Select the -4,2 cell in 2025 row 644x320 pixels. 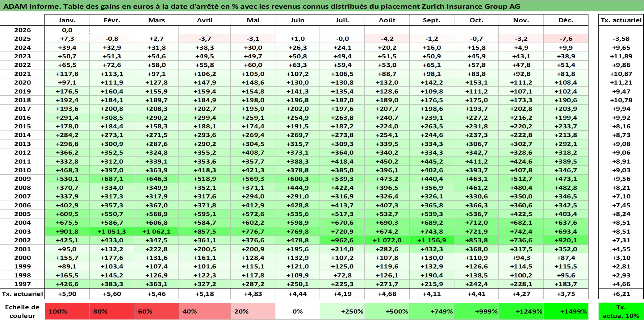(x=387, y=39)
